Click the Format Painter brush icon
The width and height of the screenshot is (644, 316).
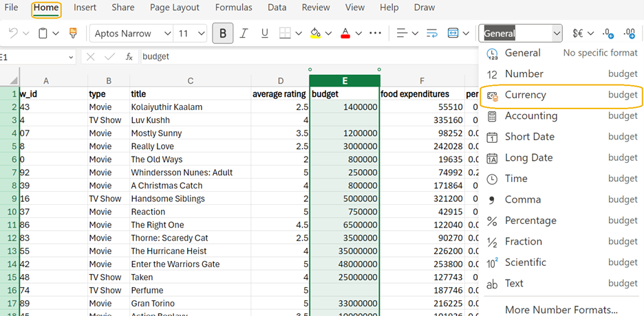pyautogui.click(x=73, y=33)
